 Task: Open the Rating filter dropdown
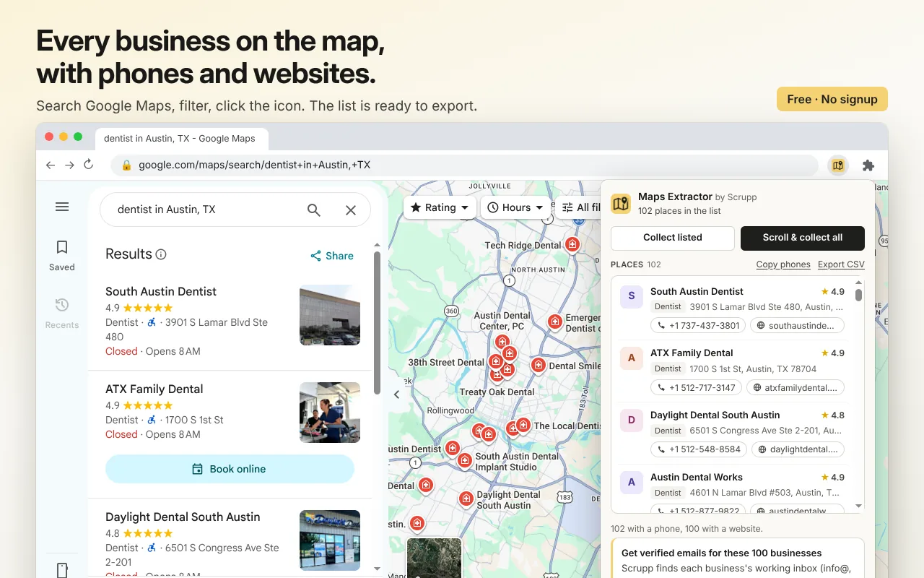[440, 207]
